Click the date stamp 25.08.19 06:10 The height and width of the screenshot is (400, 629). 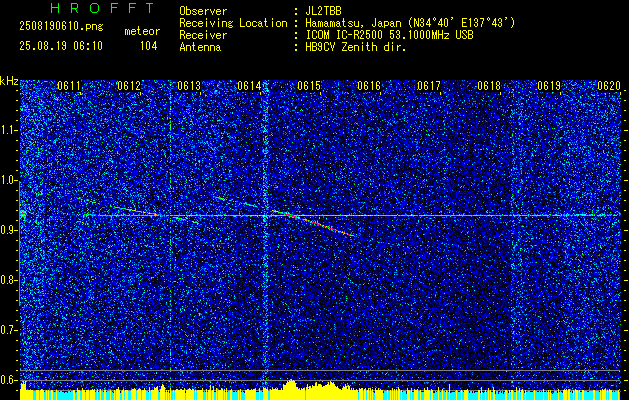point(61,46)
